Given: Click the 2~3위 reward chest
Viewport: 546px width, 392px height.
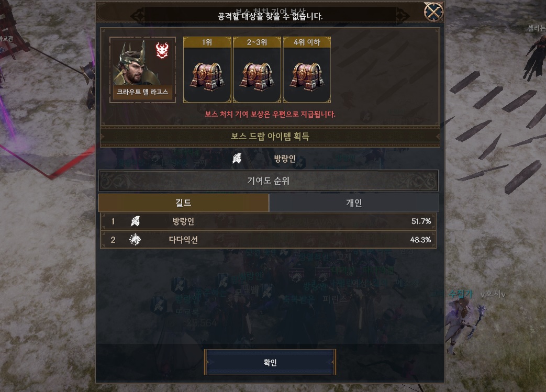Looking at the screenshot, I should pyautogui.click(x=257, y=75).
